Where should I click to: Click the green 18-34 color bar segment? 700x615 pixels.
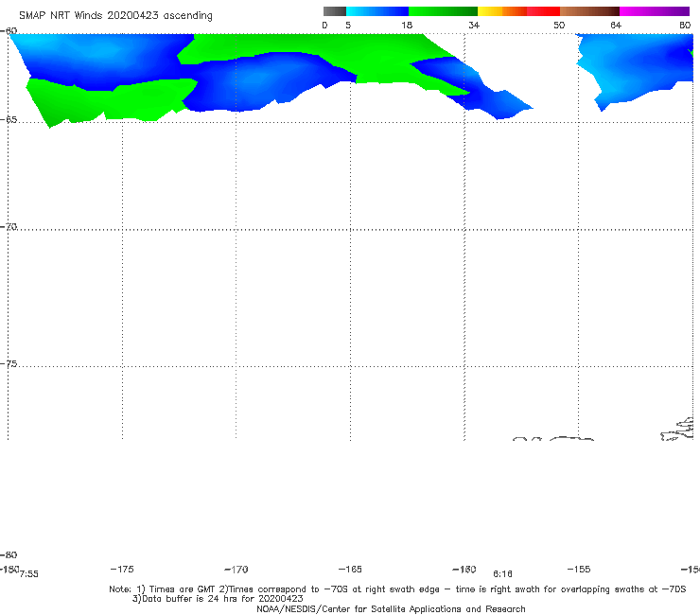pos(443,11)
